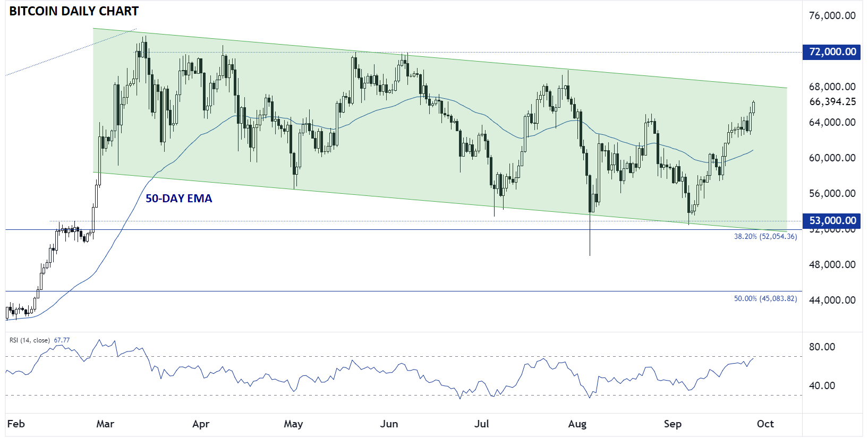Click the Oct label on time axis

[x=765, y=424]
